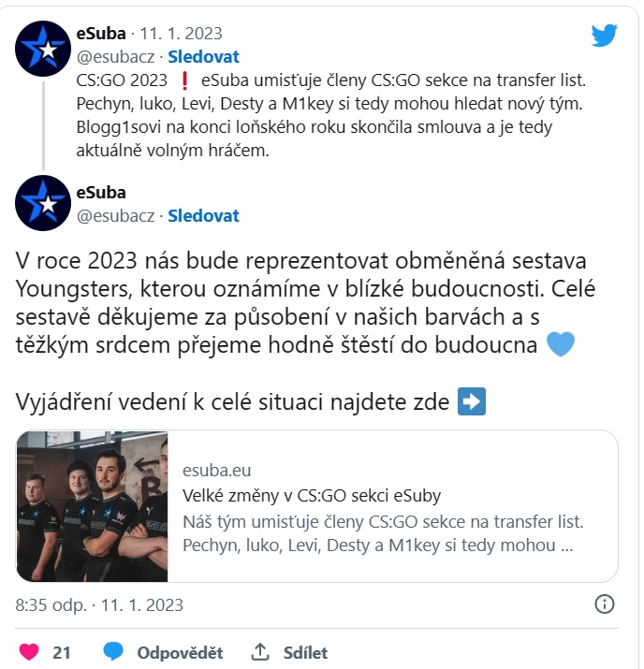Open the first tweet text about transfer list
The width and height of the screenshot is (644, 669).
tap(331, 115)
